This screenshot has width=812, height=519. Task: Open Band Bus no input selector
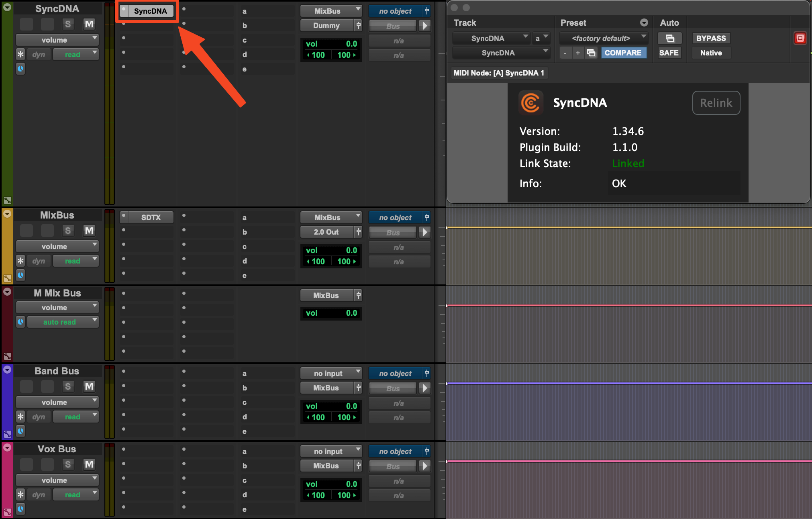pyautogui.click(x=331, y=373)
